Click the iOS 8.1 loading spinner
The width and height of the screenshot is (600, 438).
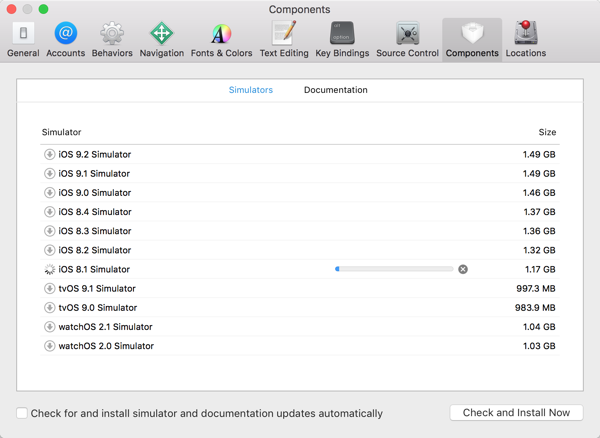click(49, 269)
